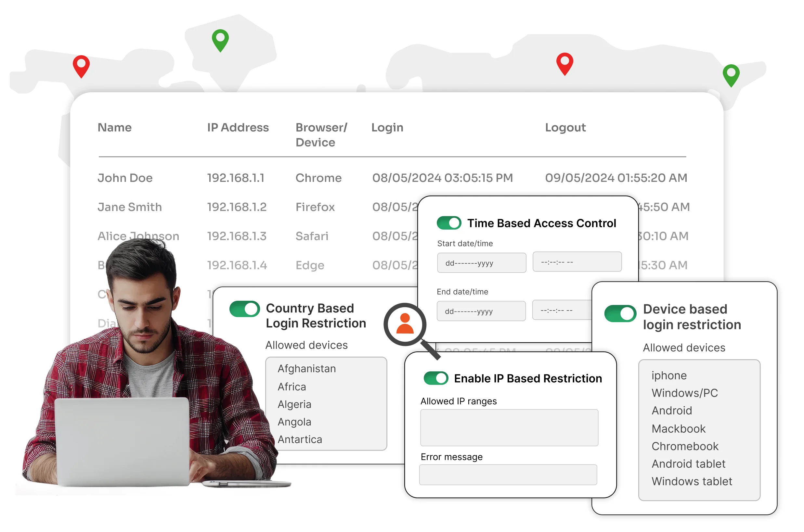Click the End time field
The height and width of the screenshot is (532, 804).
pos(562,310)
